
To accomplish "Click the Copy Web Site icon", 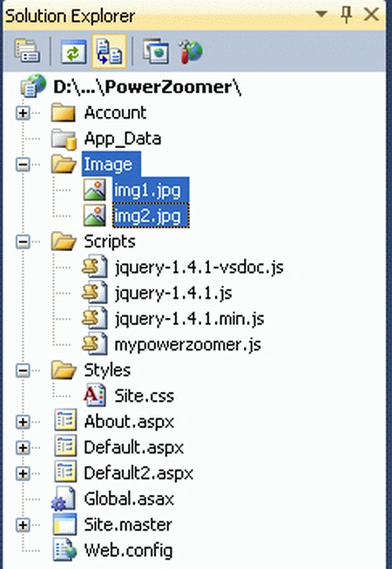I will click(156, 51).
